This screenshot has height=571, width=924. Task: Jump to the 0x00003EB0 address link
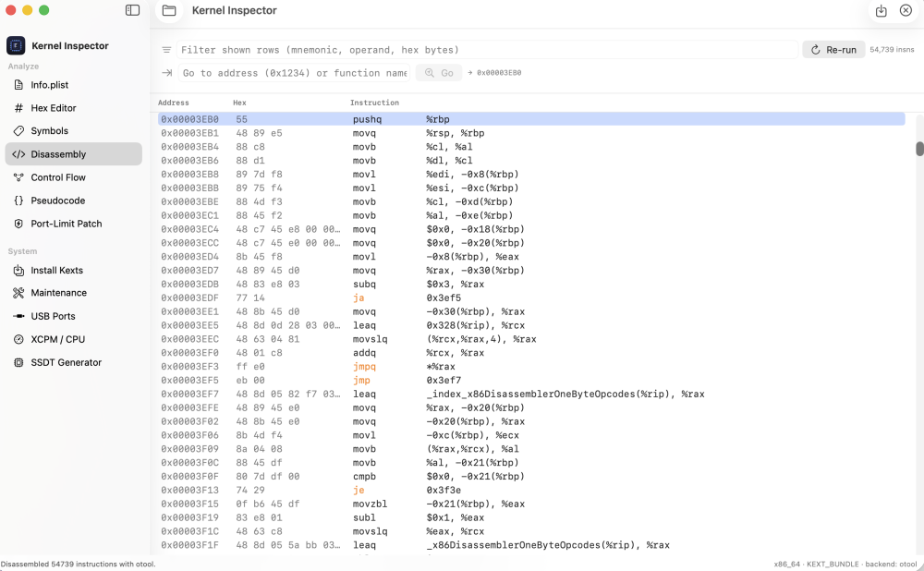(495, 73)
